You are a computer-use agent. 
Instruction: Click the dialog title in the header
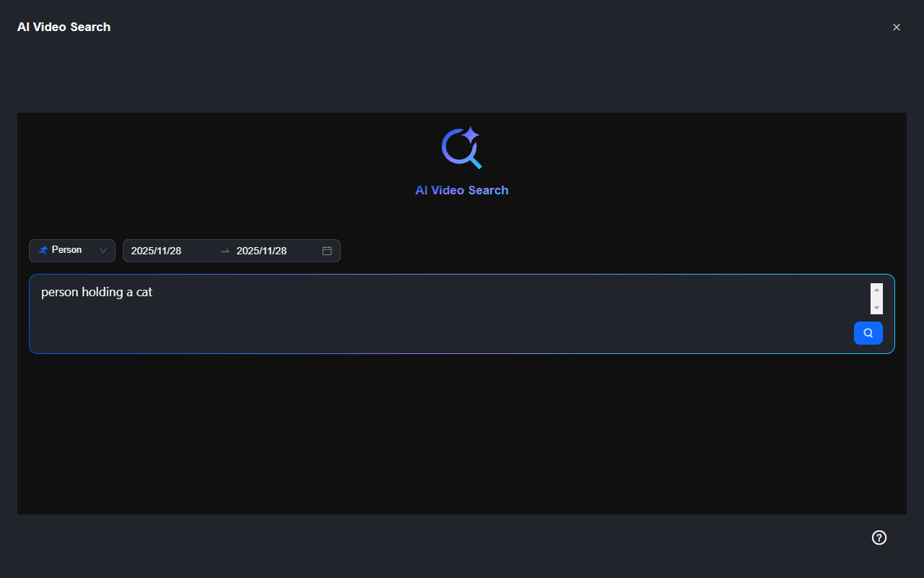point(64,27)
